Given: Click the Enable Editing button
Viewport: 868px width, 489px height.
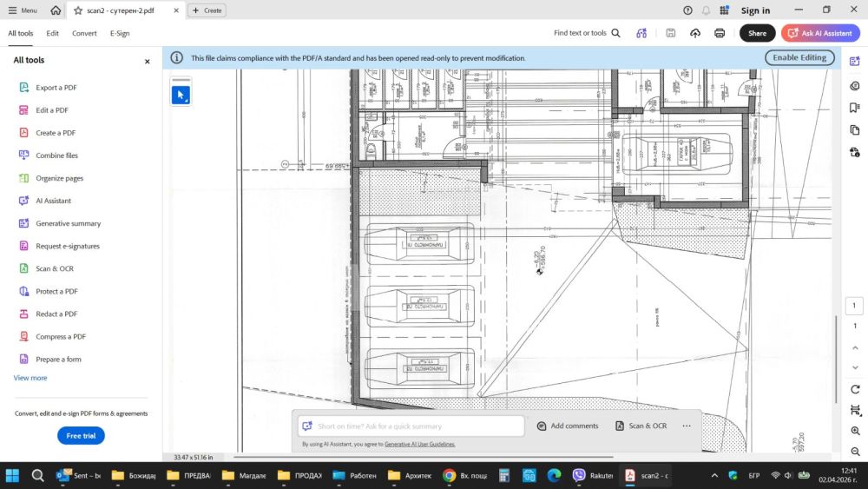Looking at the screenshot, I should (799, 57).
